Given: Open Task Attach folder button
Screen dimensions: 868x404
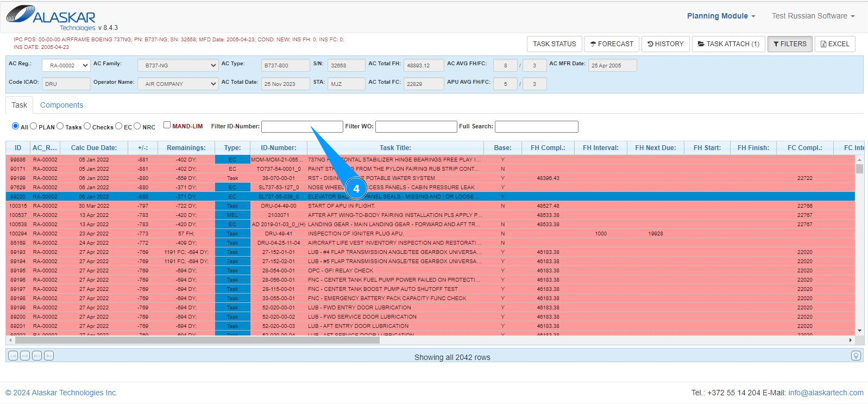Looking at the screenshot, I should 728,44.
